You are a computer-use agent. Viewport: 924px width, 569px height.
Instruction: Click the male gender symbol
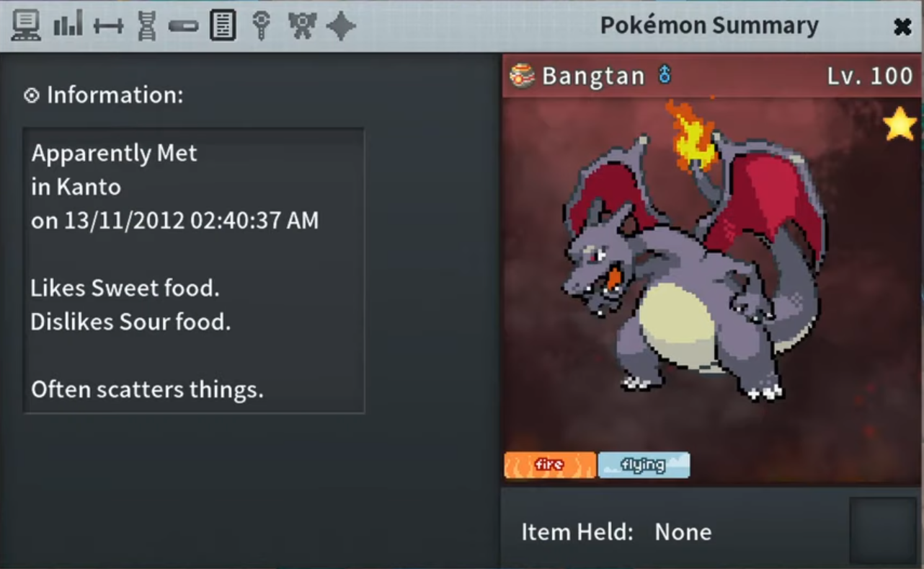click(665, 75)
